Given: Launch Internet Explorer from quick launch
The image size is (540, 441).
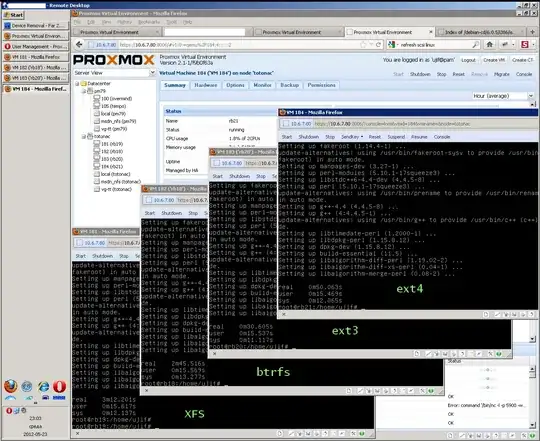Looking at the screenshot, I should [43, 386].
